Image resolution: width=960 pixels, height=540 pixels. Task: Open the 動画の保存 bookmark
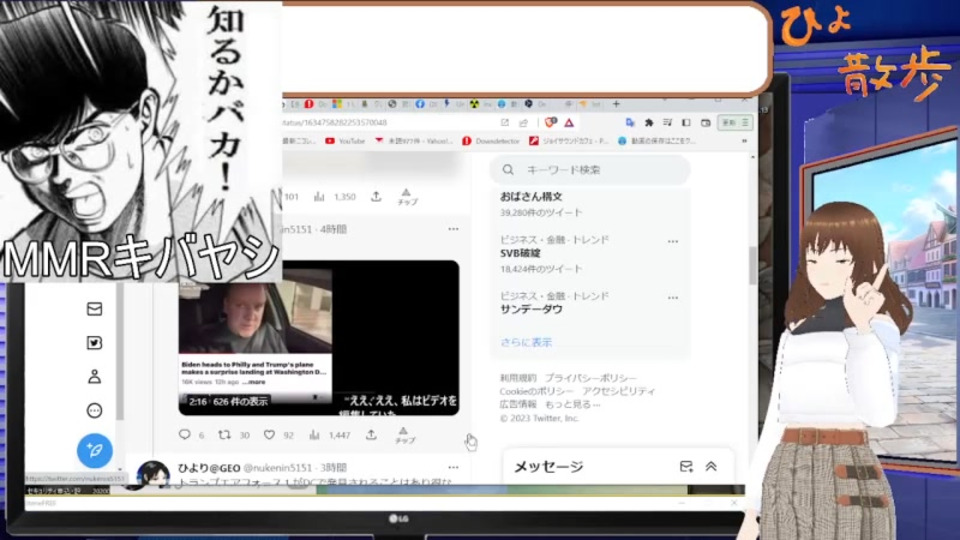tap(657, 141)
